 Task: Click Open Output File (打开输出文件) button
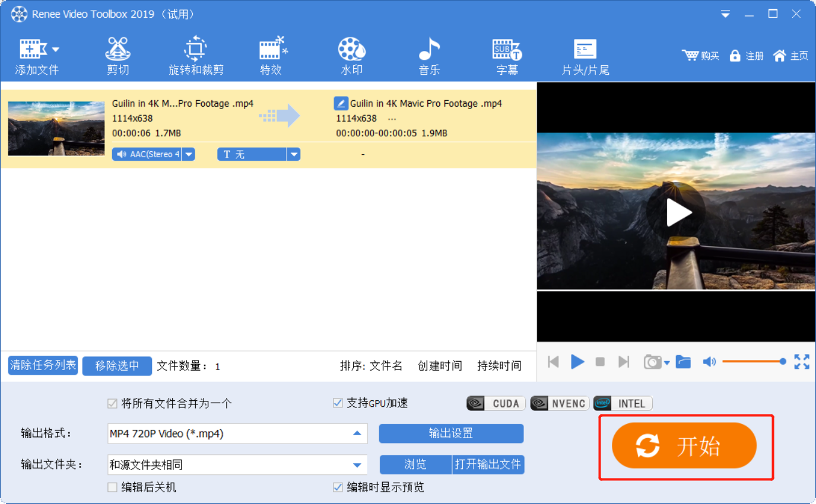coord(488,464)
